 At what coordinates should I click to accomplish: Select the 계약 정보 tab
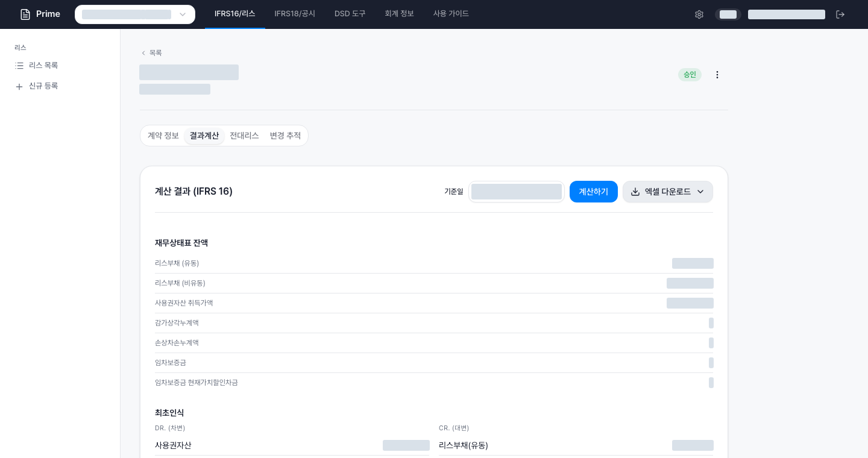click(x=163, y=136)
